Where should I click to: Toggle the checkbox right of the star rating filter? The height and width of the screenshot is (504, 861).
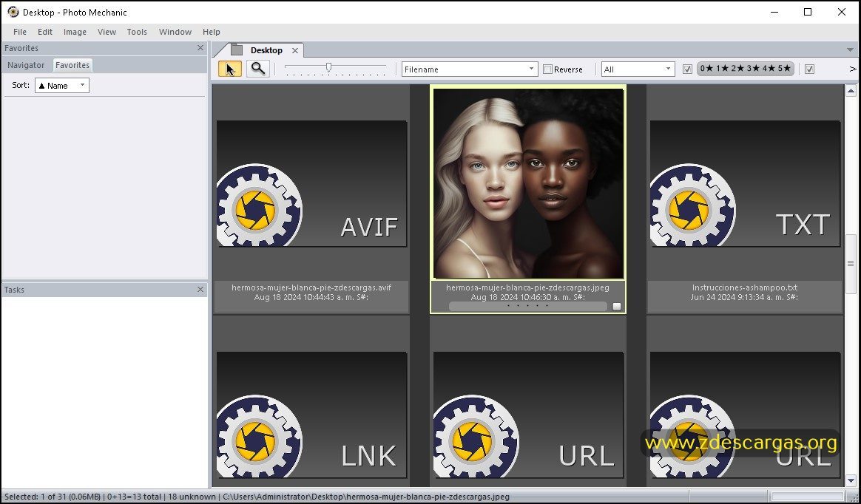[809, 69]
